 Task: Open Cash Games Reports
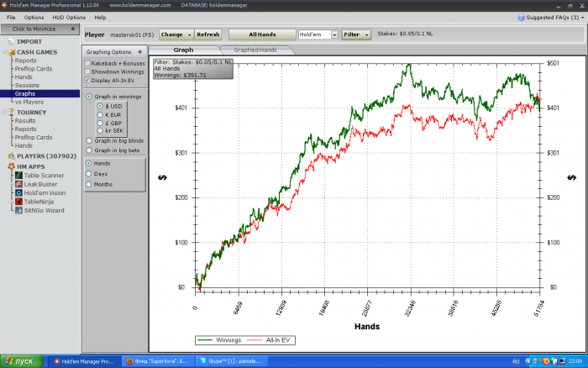tap(25, 60)
